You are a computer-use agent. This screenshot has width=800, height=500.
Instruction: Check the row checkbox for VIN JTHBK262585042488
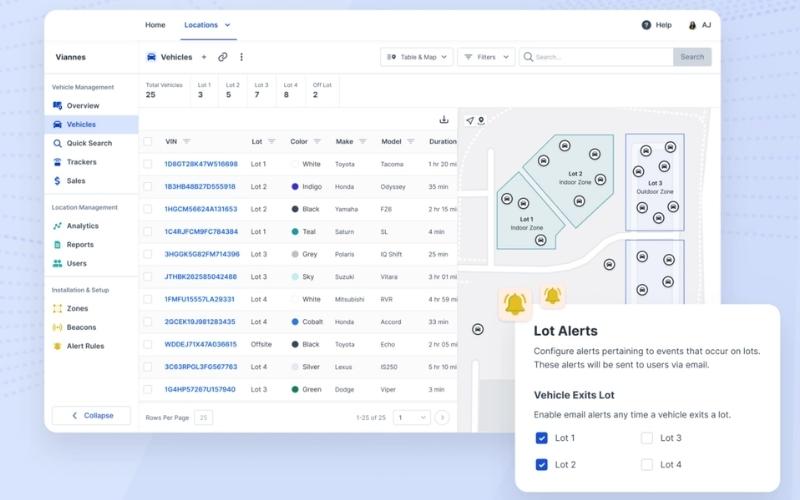(147, 277)
